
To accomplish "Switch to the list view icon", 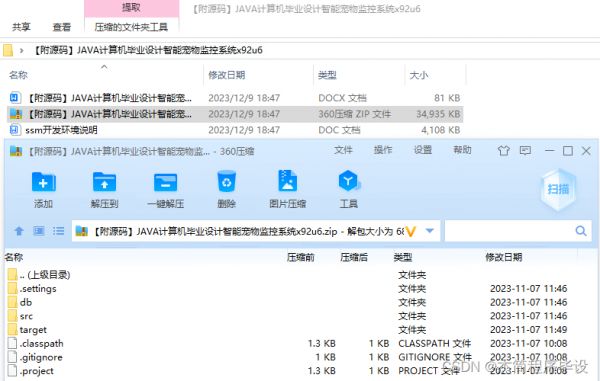I will coord(59,231).
